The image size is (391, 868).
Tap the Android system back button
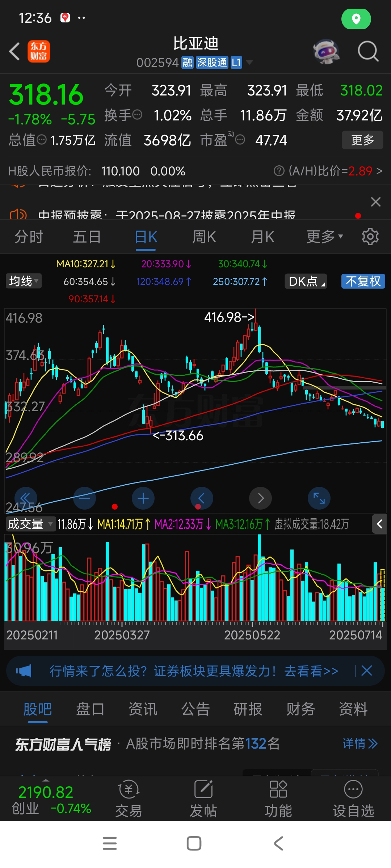click(278, 843)
